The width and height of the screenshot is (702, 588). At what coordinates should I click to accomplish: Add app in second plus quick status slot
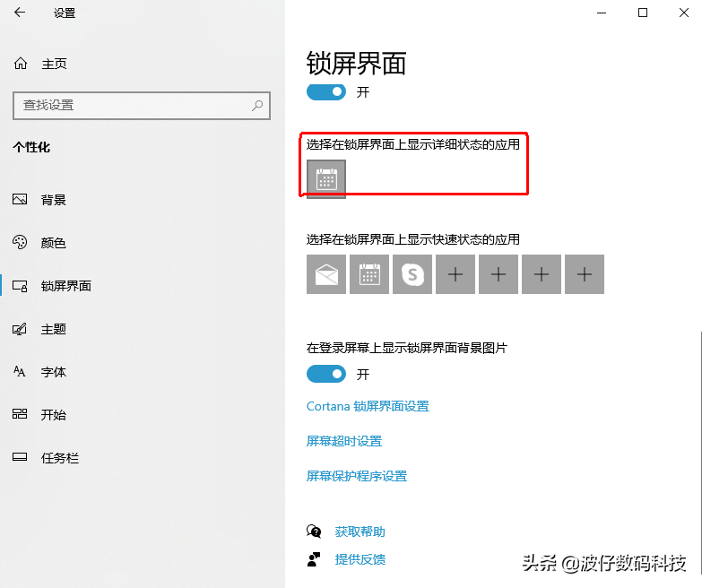[498, 274]
